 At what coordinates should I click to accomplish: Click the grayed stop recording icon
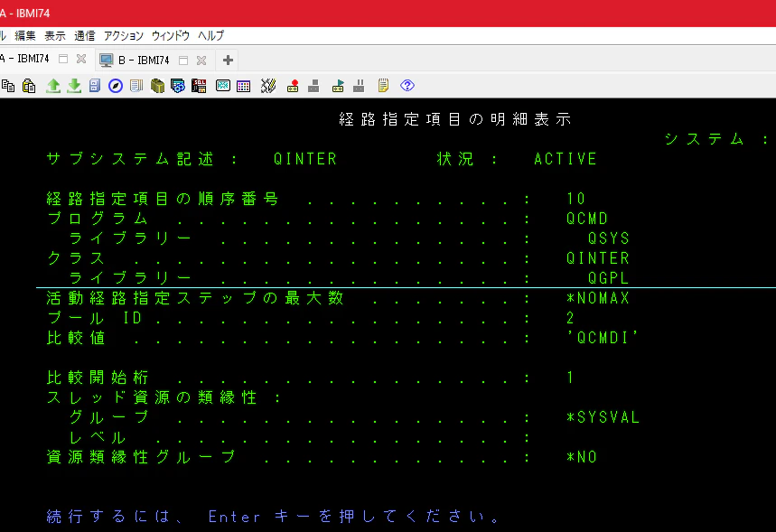tap(313, 86)
